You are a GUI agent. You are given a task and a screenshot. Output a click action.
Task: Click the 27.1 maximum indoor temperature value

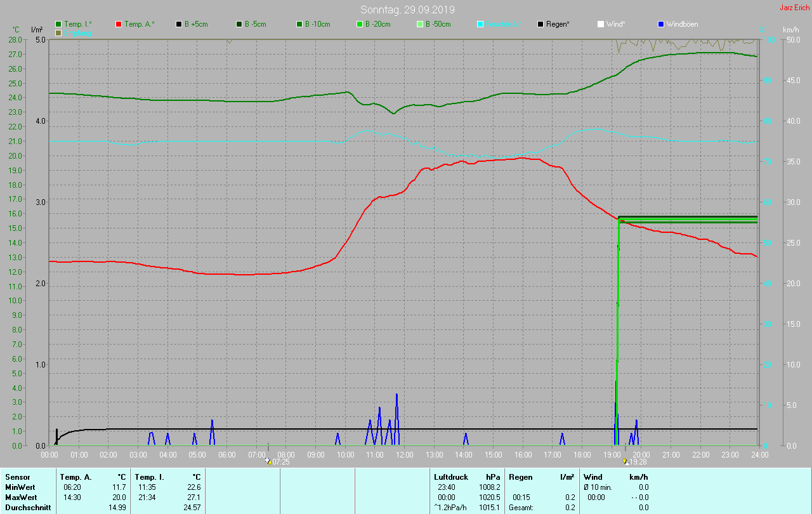point(194,497)
